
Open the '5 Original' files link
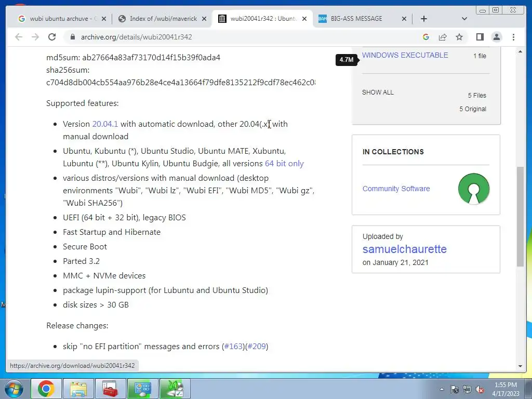[473, 109]
